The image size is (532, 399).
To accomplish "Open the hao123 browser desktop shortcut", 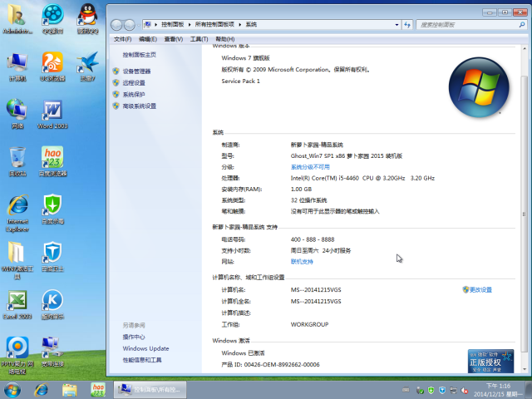I will (54, 162).
